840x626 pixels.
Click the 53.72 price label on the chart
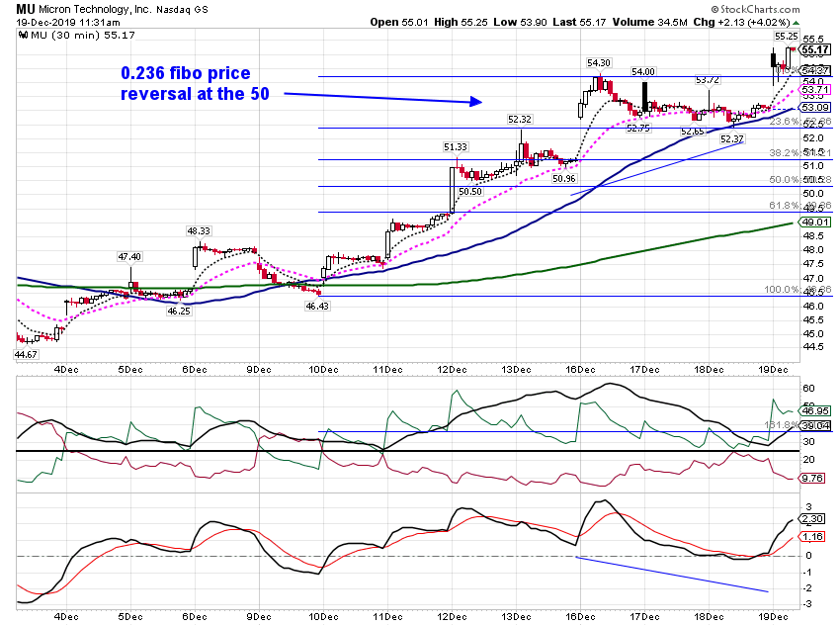click(x=708, y=80)
